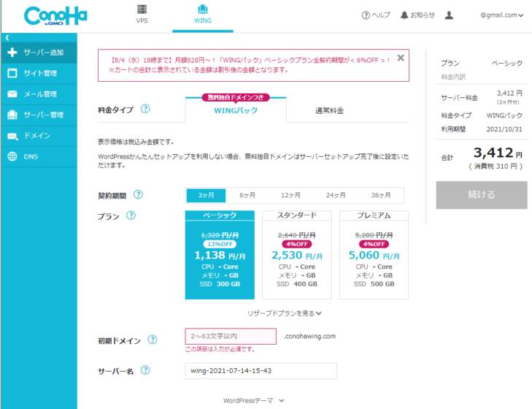The height and width of the screenshot is (409, 532).
Task: Click the 利用期間 date 2021/10/31
Action: pyautogui.click(x=504, y=129)
